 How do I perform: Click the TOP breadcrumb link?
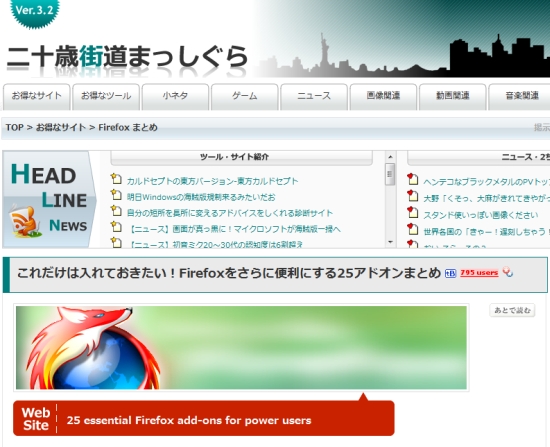click(x=14, y=127)
